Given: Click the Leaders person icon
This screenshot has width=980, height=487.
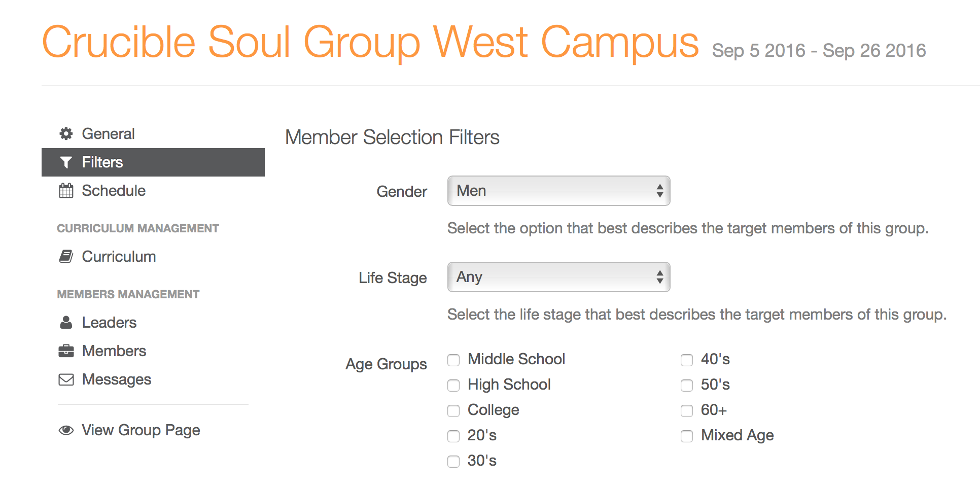Looking at the screenshot, I should 66,323.
